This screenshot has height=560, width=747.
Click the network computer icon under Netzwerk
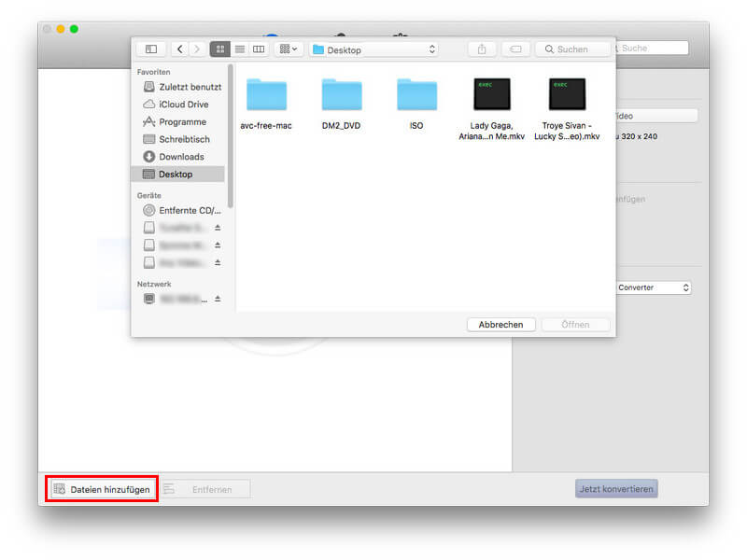[149, 299]
